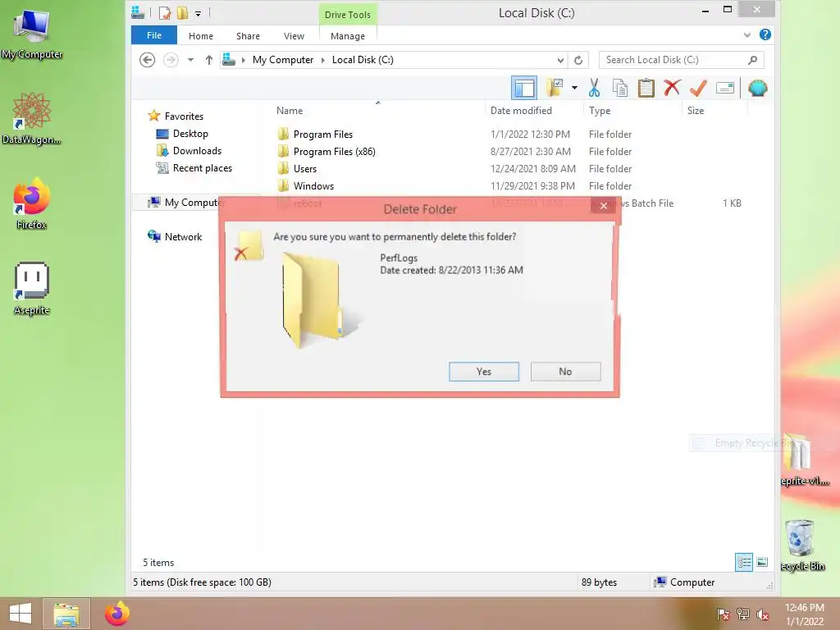840x630 pixels.
Task: Open Desktop in the navigation pane
Action: coord(190,134)
